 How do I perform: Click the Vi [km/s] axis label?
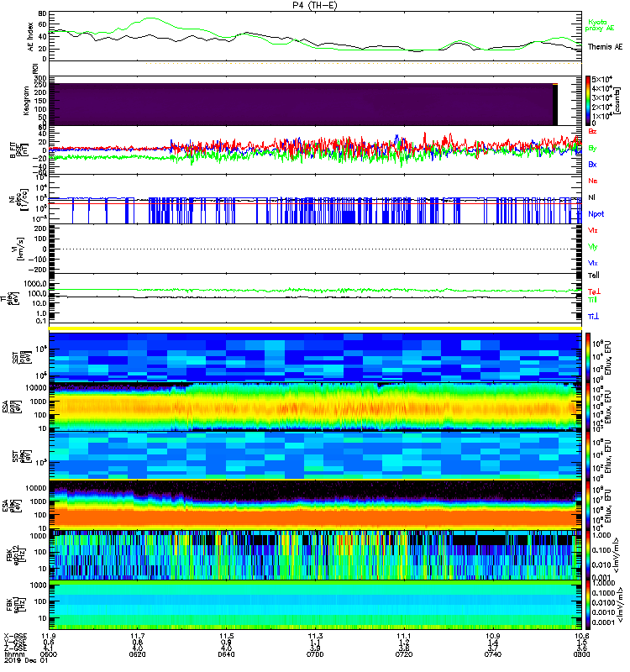point(19,249)
